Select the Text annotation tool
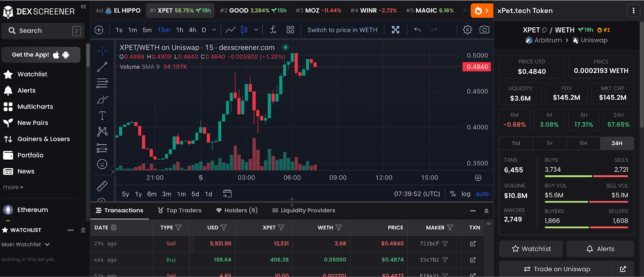The width and height of the screenshot is (644, 277). click(x=102, y=115)
